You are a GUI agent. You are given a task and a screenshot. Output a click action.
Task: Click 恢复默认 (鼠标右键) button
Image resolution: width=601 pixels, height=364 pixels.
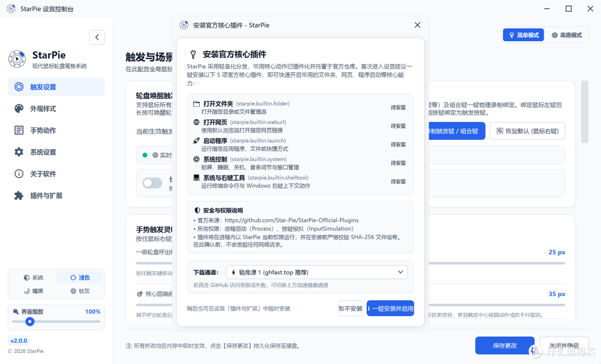pyautogui.click(x=527, y=131)
